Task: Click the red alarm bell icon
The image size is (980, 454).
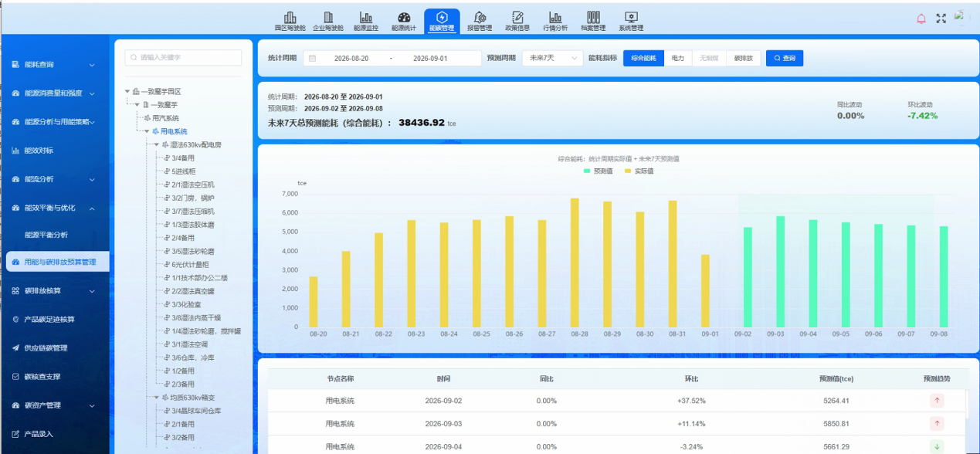Action: 921,19
